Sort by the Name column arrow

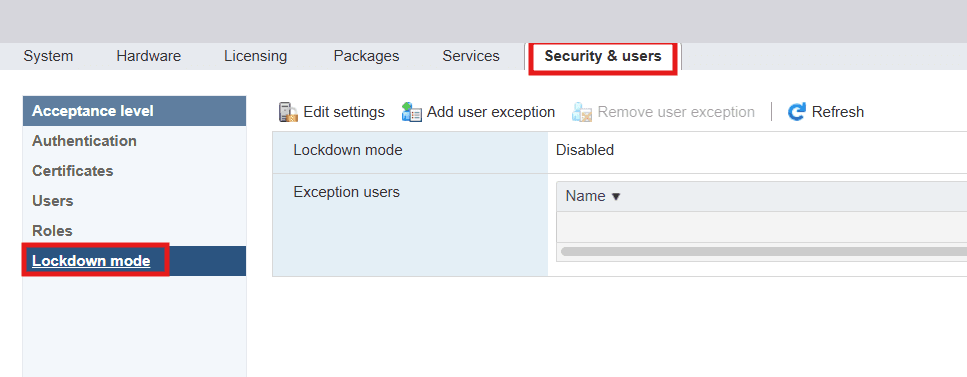[615, 197]
